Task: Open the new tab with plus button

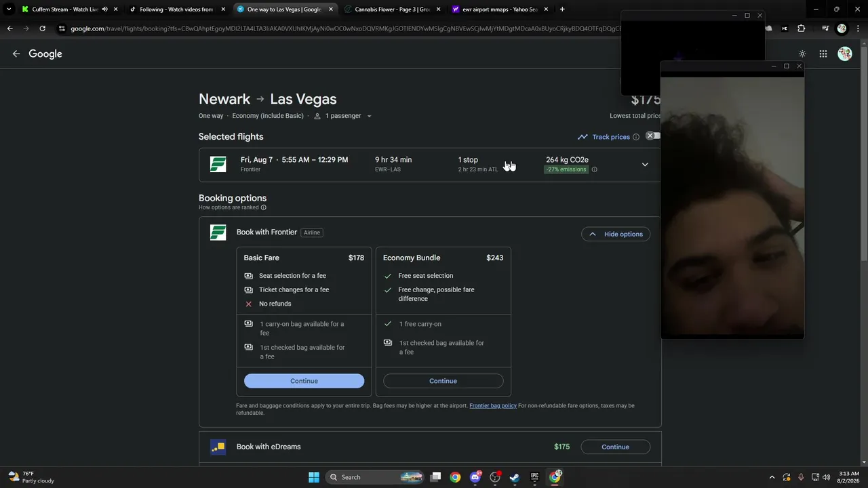Action: (x=562, y=9)
